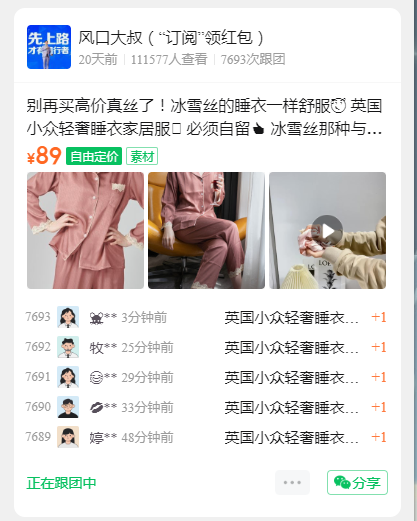The width and height of the screenshot is (417, 521).
Task: Select the 自由定价 green tag
Action: point(94,156)
